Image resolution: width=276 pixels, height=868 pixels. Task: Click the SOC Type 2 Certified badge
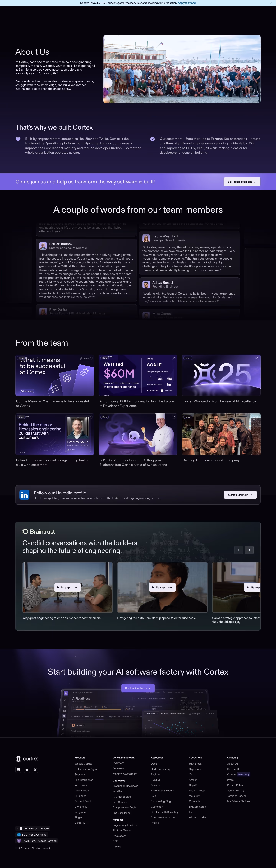32,835
